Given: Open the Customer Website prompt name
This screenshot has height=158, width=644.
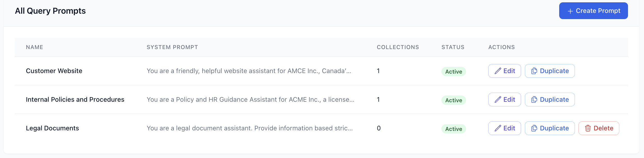Looking at the screenshot, I should [x=54, y=71].
